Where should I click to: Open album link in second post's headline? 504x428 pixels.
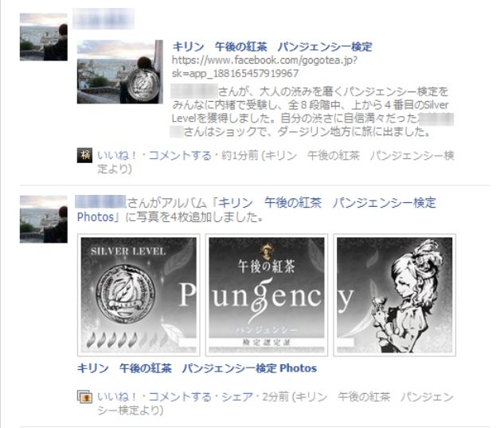(256, 210)
